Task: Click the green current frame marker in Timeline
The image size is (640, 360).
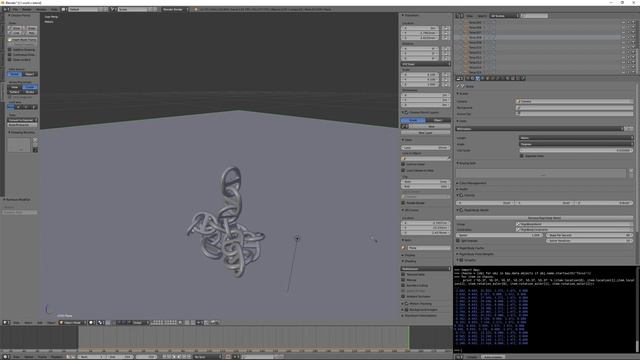Action: [409, 338]
